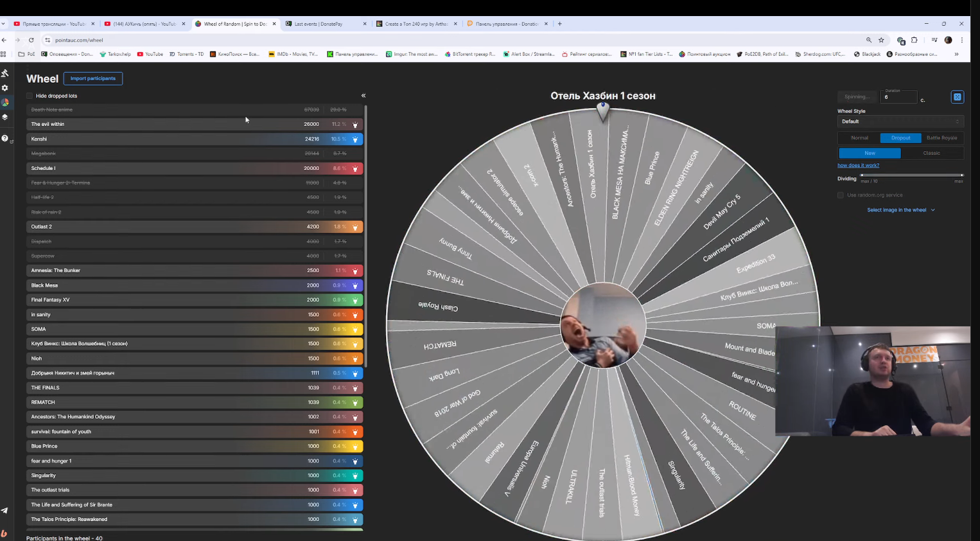Enable the Use random.org service checkbox
980x541 pixels.
click(x=841, y=195)
